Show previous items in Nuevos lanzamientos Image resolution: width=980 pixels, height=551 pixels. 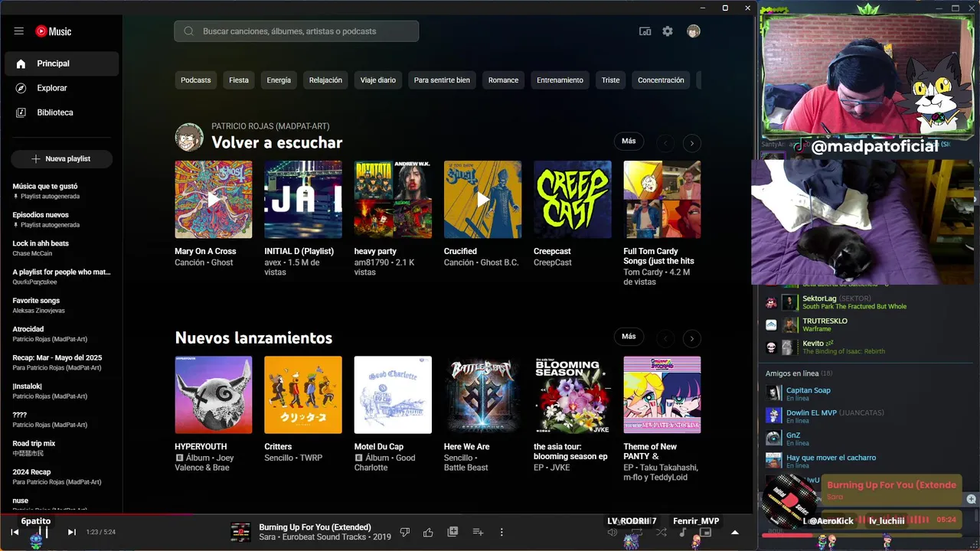[x=666, y=338]
